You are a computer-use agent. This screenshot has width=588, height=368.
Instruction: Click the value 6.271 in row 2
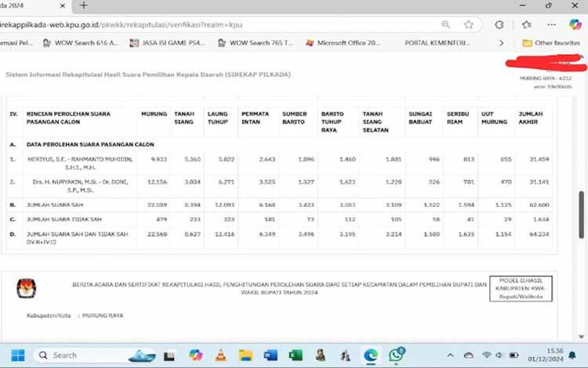point(227,182)
